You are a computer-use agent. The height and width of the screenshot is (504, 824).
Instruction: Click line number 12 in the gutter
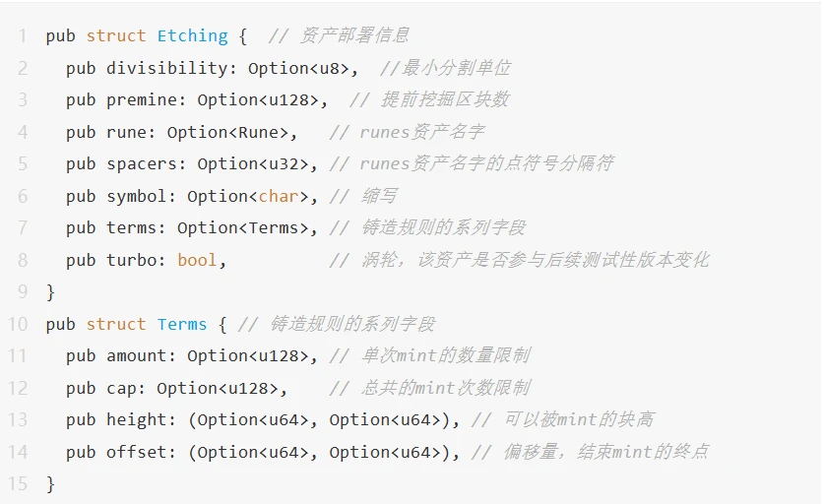(18, 388)
